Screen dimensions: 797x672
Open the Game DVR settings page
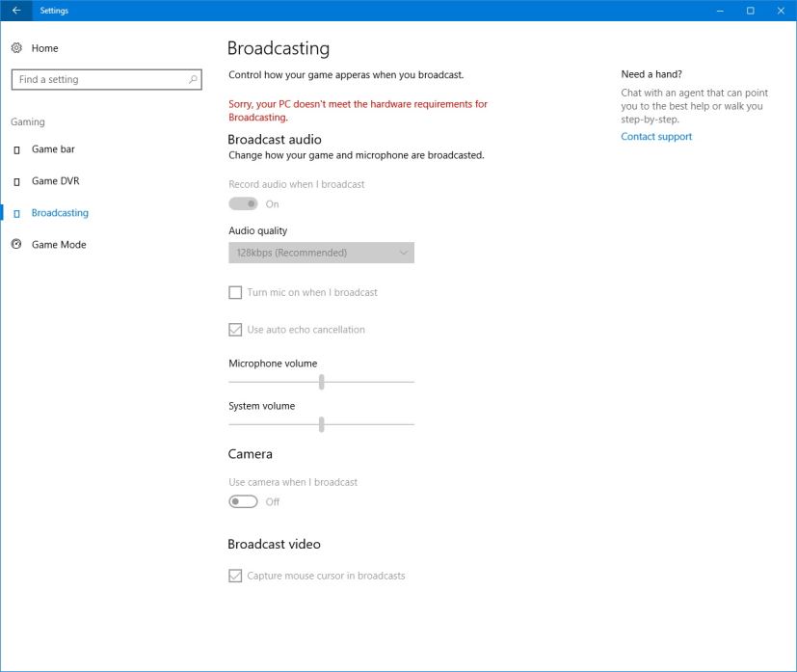(x=55, y=181)
